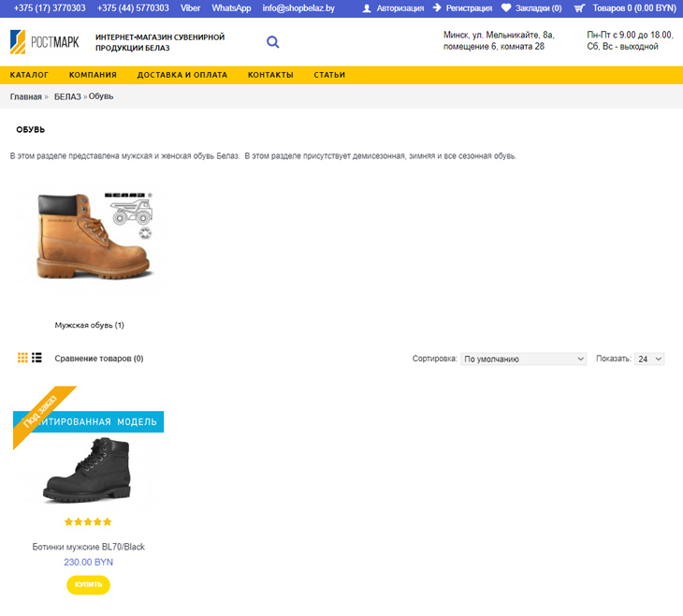Click the heart icon for Закладки

(x=506, y=7)
